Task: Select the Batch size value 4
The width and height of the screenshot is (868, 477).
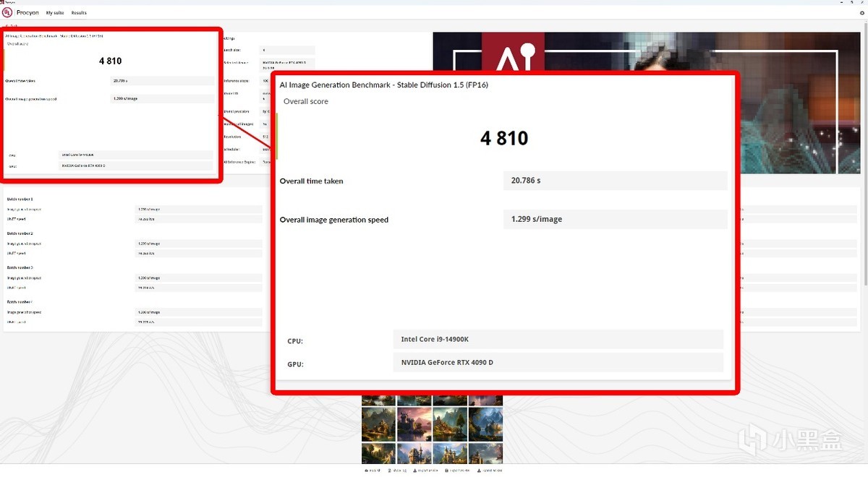Action: (287, 50)
